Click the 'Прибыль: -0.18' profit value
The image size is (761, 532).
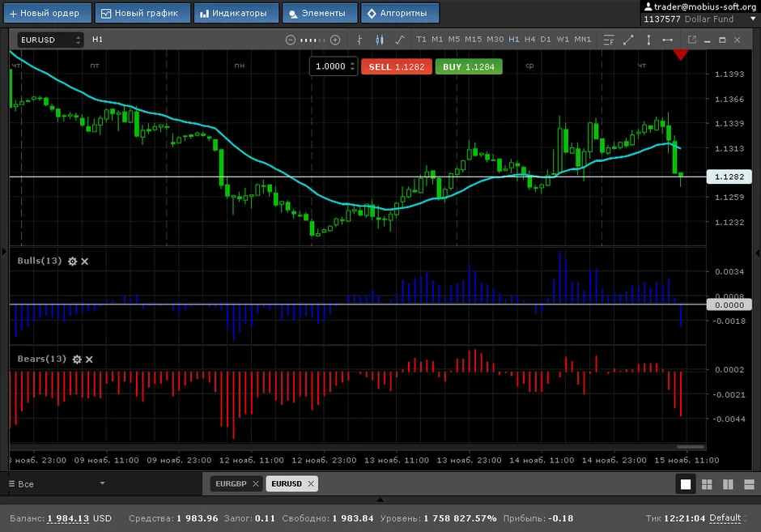click(x=538, y=518)
